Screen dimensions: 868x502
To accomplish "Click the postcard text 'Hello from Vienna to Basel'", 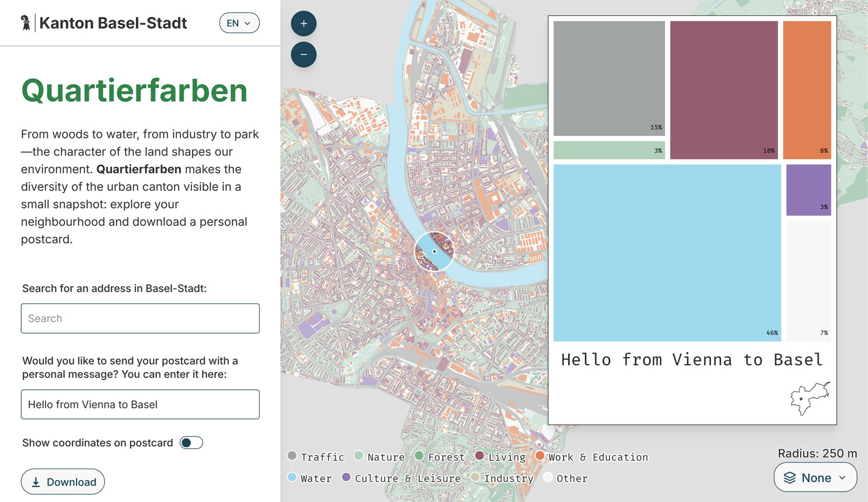I will click(692, 360).
